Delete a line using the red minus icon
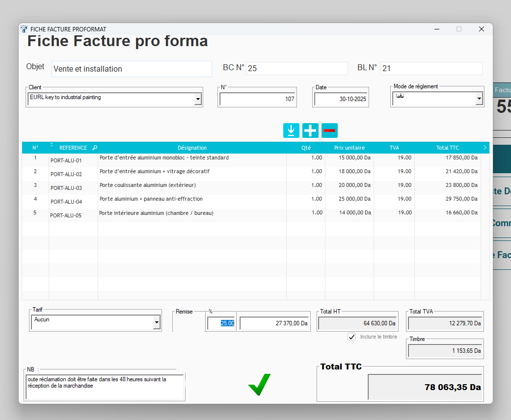 click(x=329, y=130)
